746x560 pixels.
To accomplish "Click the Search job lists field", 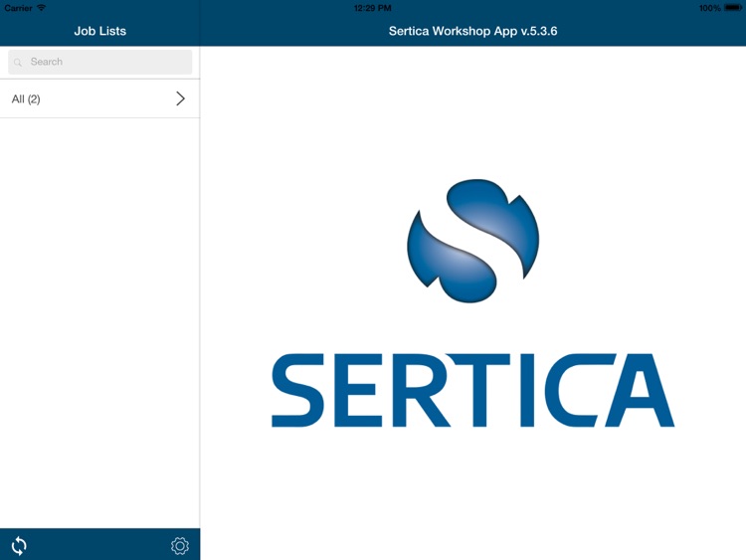I will click(x=99, y=62).
